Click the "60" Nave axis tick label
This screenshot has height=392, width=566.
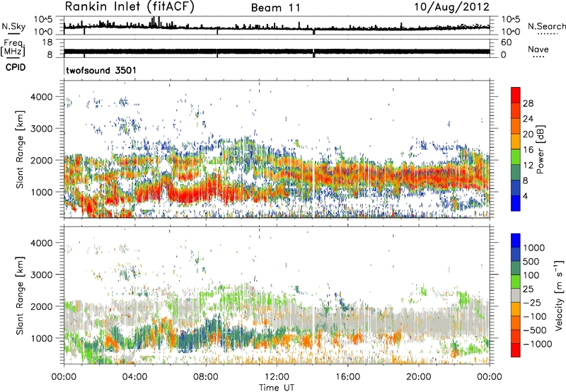click(506, 42)
